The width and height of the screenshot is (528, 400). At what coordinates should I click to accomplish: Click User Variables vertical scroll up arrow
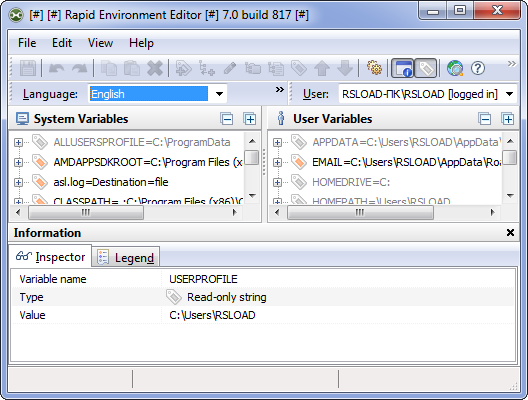click(510, 141)
